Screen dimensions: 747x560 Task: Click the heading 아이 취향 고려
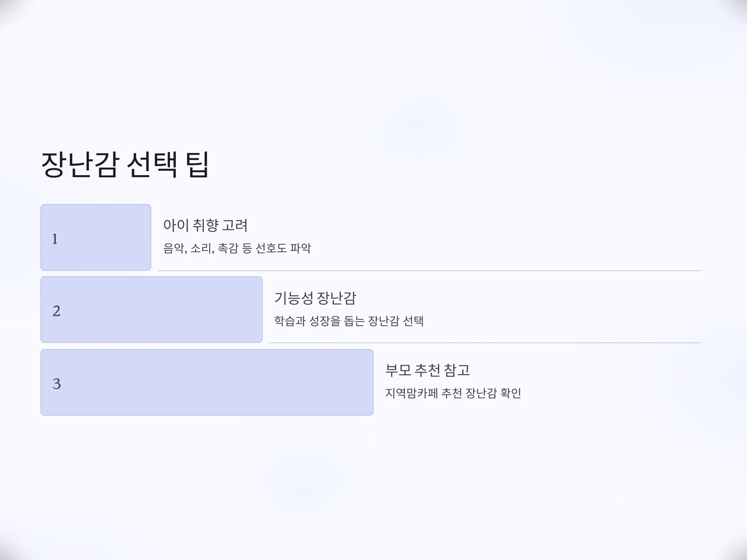[x=205, y=225]
